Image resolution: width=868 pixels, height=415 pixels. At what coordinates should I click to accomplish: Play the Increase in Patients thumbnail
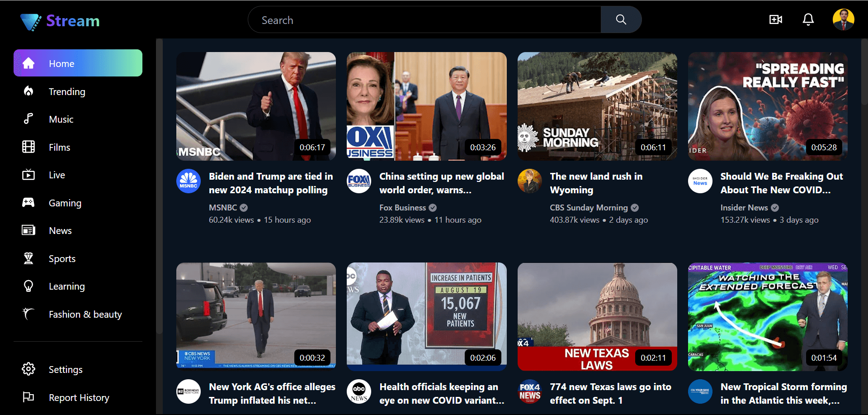coord(426,317)
